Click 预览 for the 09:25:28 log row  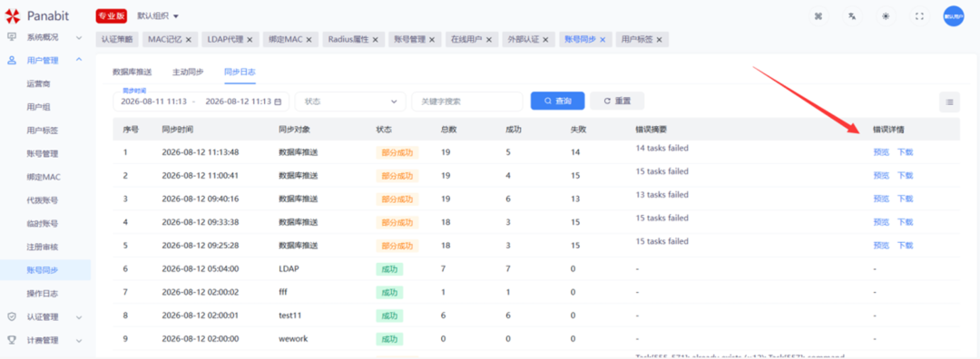click(x=881, y=246)
